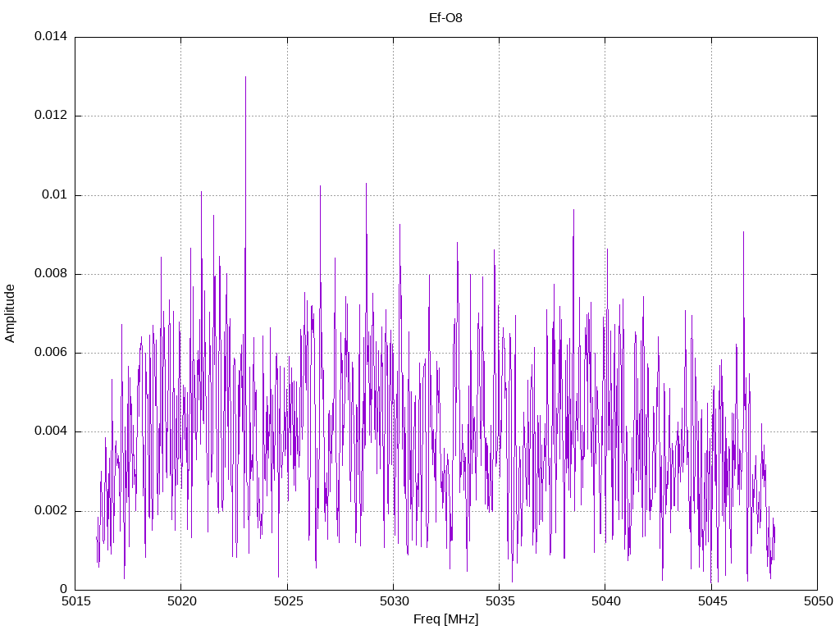This screenshot has height=630, width=840.
Task: Click the tallest spectrum peak near 5023 MHz
Action: coord(245,78)
